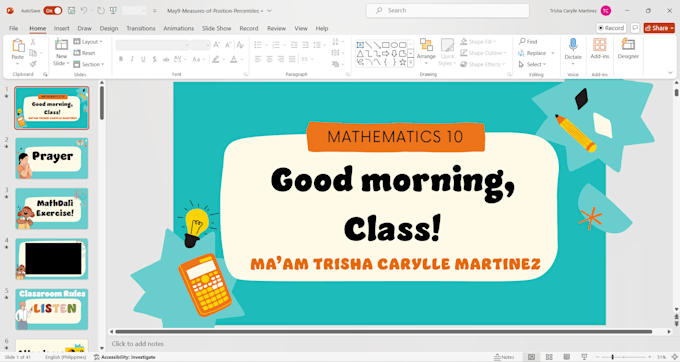Align text right in paragraph
Screen dimensions: 680x362
[281, 59]
